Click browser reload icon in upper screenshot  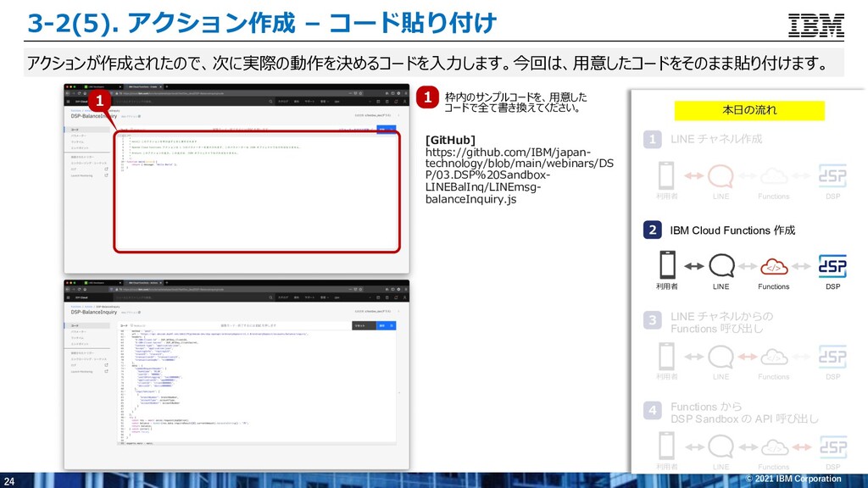pyautogui.click(x=79, y=93)
